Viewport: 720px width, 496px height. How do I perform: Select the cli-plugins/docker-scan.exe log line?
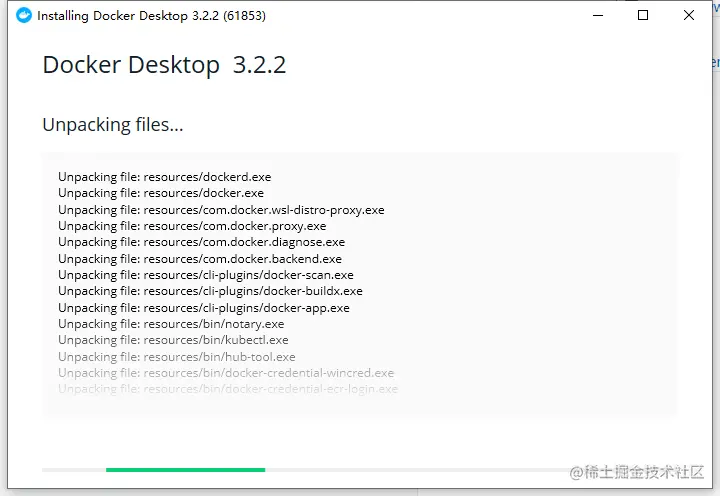pos(206,275)
